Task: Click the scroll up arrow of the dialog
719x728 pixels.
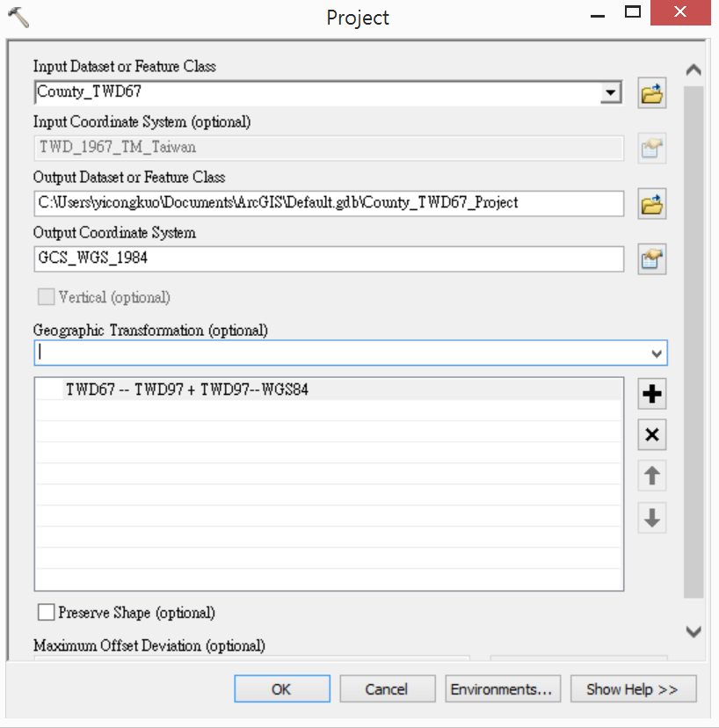Action: click(694, 70)
